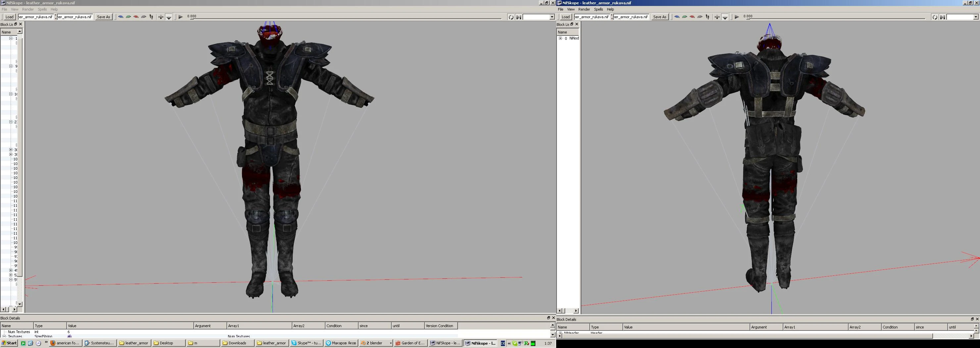This screenshot has height=348, width=980.
Task: Click the left Block List vertical scrollbar up arrow
Action: 20,31
